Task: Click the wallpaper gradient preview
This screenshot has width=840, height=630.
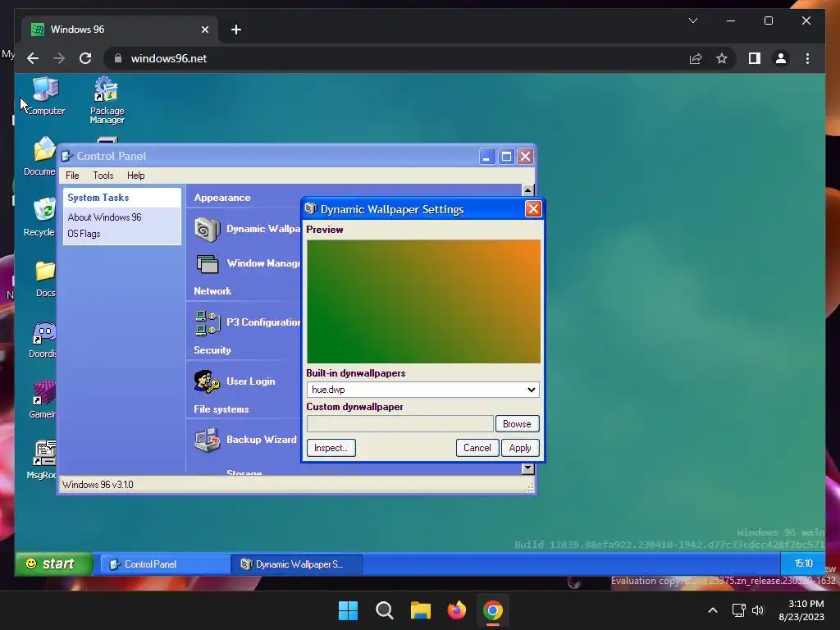Action: pyautogui.click(x=423, y=302)
